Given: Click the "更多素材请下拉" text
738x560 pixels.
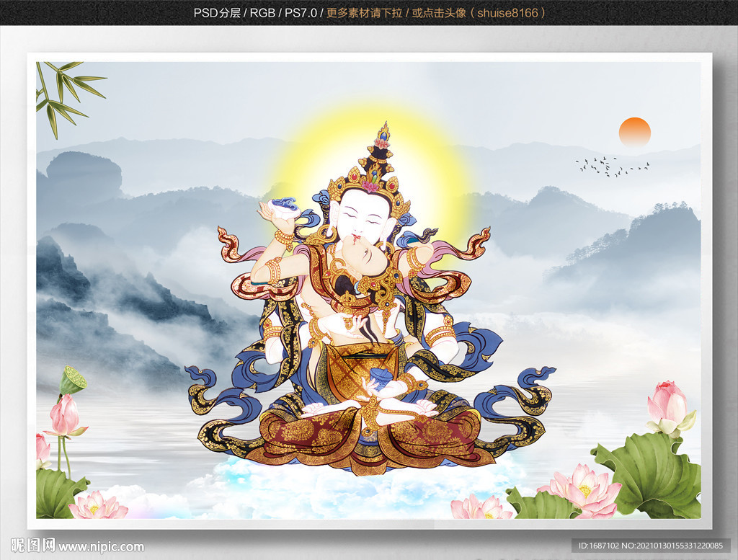Looking at the screenshot, I should click(x=364, y=13).
